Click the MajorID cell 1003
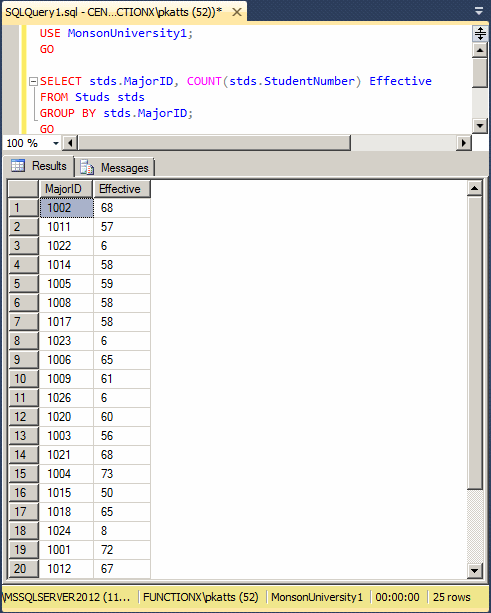 66,436
